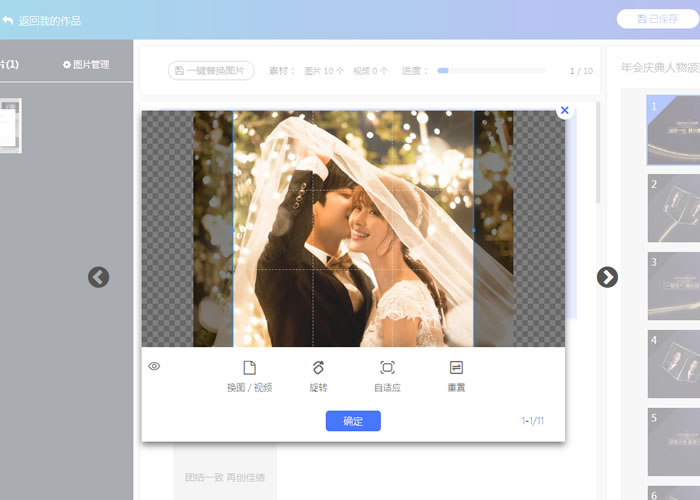Click the vertical scrollbar of the editing area
Viewport: 700px width, 500px height.
pyautogui.click(x=598, y=153)
